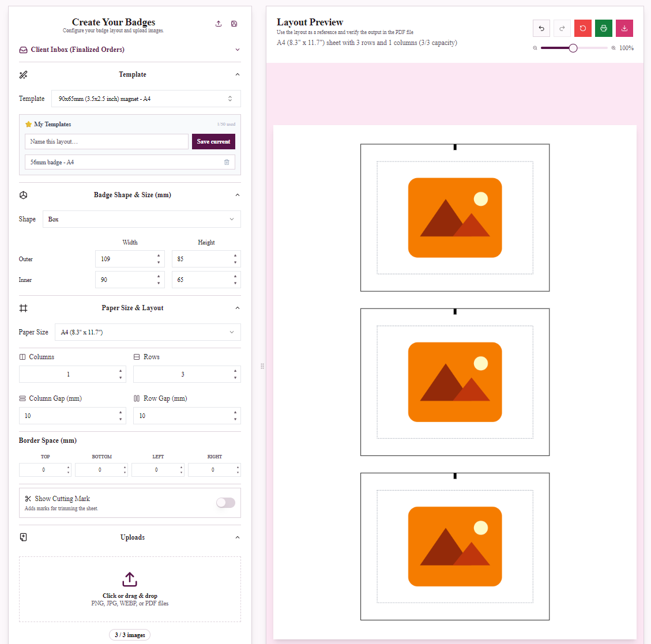Toggle the Show Cutting Mark switch
This screenshot has width=651, height=644.
pos(225,502)
